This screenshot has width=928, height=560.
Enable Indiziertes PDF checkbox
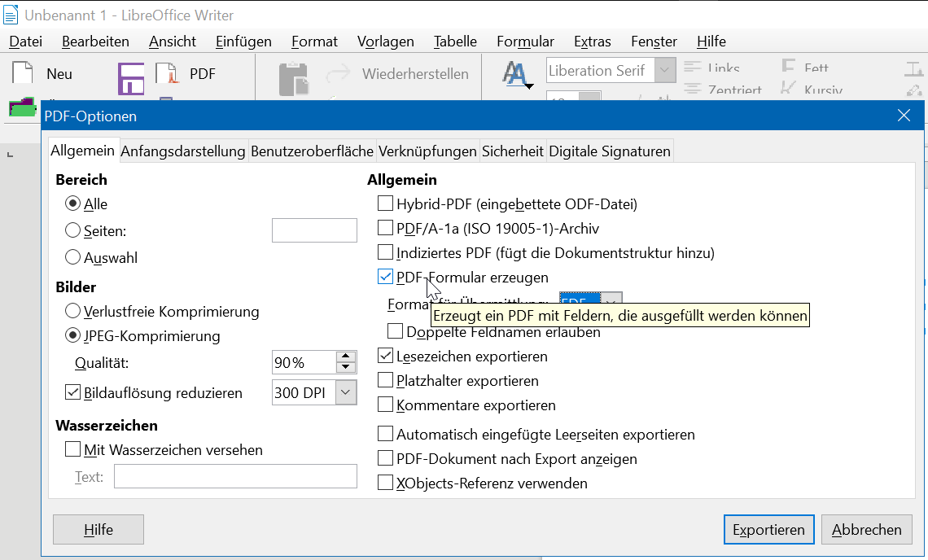pyautogui.click(x=385, y=252)
